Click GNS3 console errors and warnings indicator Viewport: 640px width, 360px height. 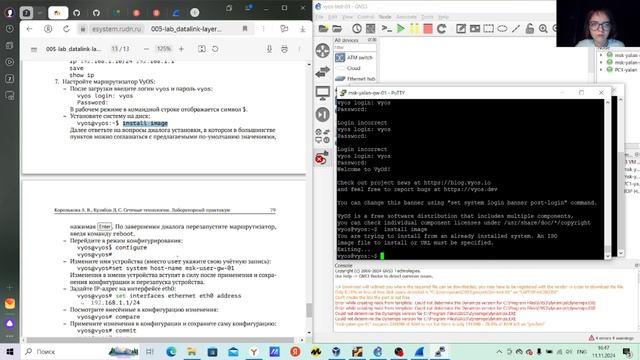[x=611, y=338]
